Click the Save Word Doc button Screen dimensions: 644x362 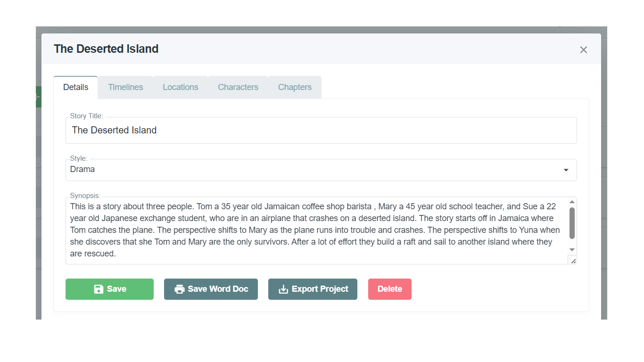211,289
